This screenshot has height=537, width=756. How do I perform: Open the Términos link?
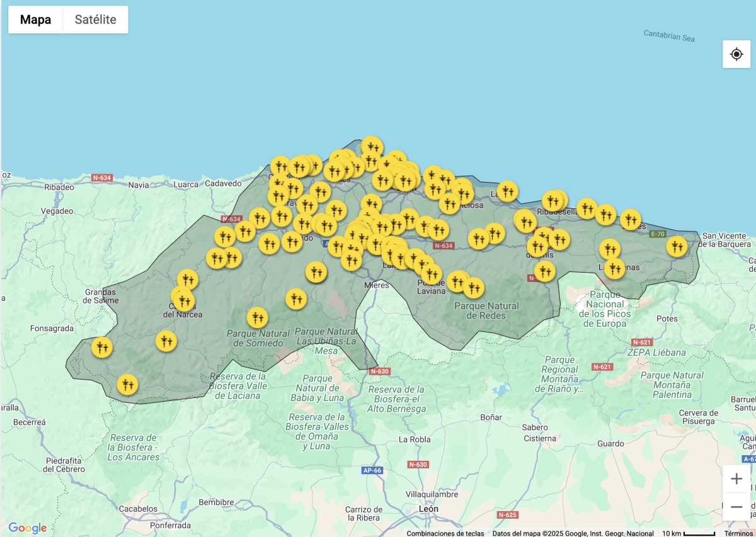738,533
